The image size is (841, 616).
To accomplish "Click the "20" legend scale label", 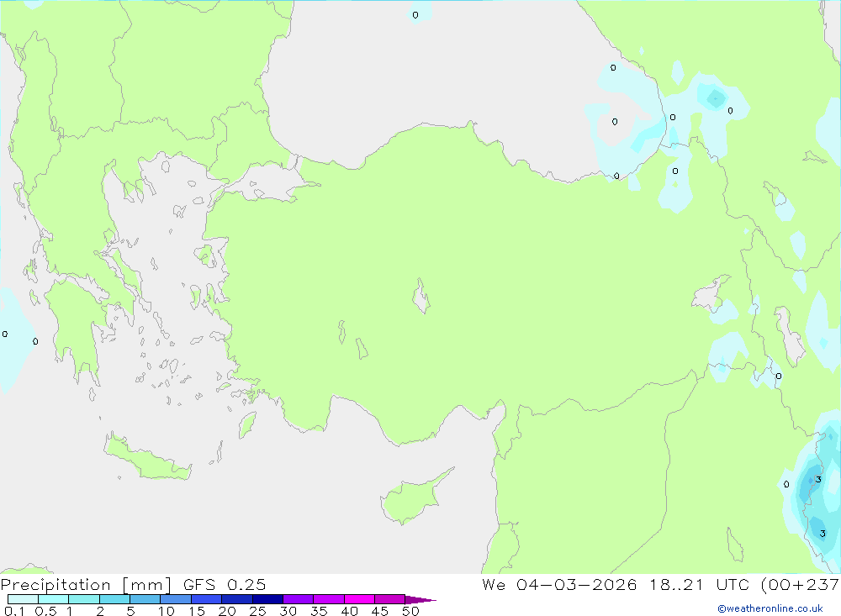I will tap(227, 611).
